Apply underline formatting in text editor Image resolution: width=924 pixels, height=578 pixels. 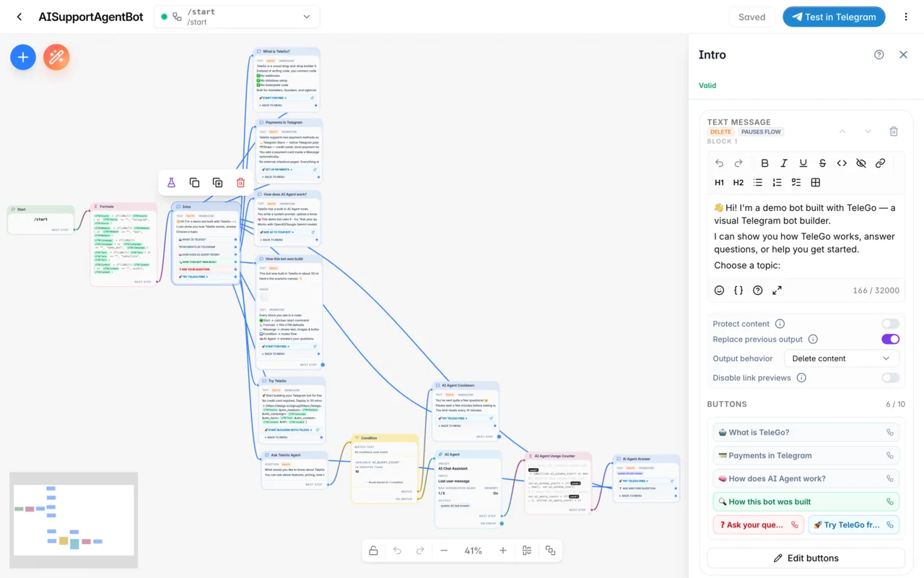coord(803,163)
